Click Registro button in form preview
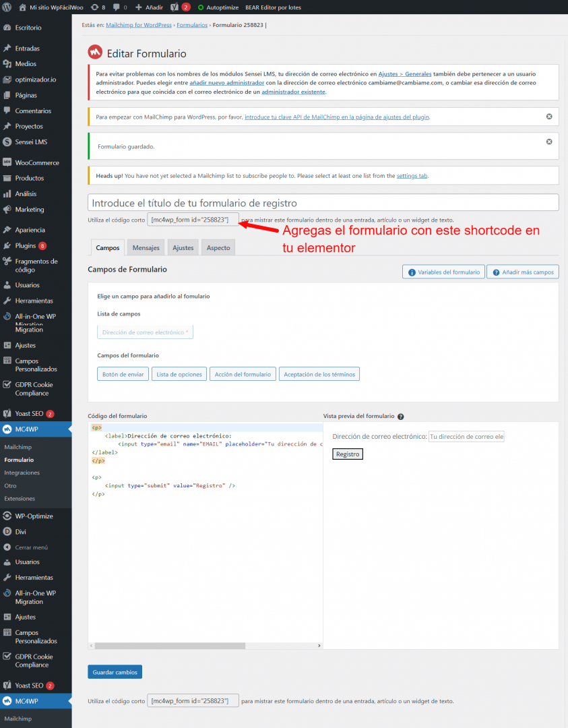The height and width of the screenshot is (728, 568). [348, 454]
